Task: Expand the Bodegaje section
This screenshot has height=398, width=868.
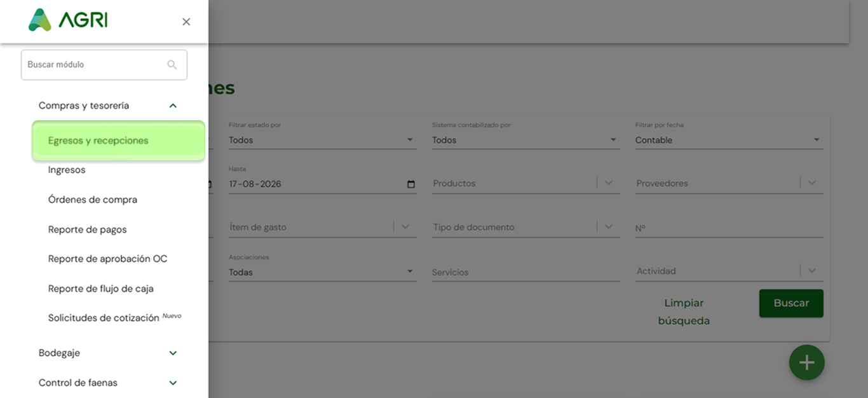Action: pos(108,353)
